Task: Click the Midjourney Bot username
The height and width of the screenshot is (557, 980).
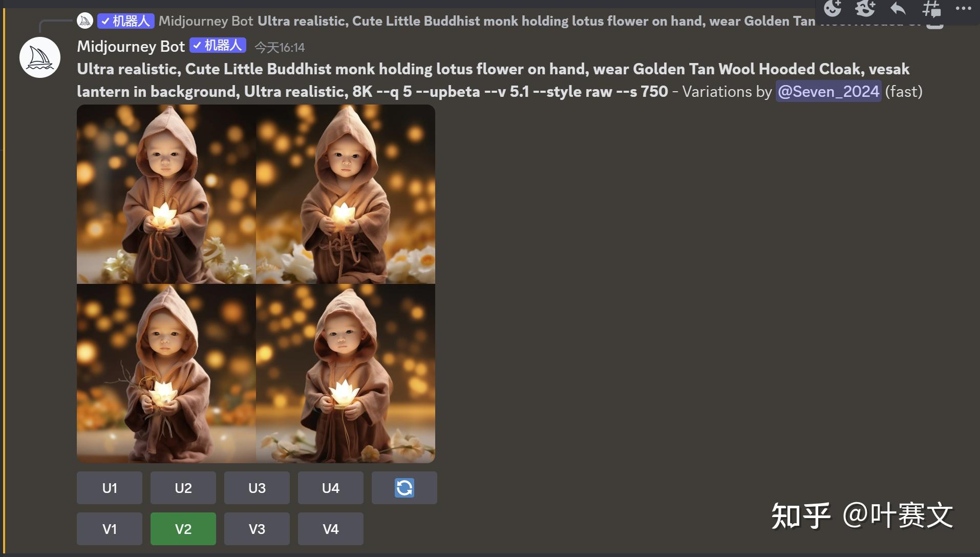Action: tap(131, 47)
